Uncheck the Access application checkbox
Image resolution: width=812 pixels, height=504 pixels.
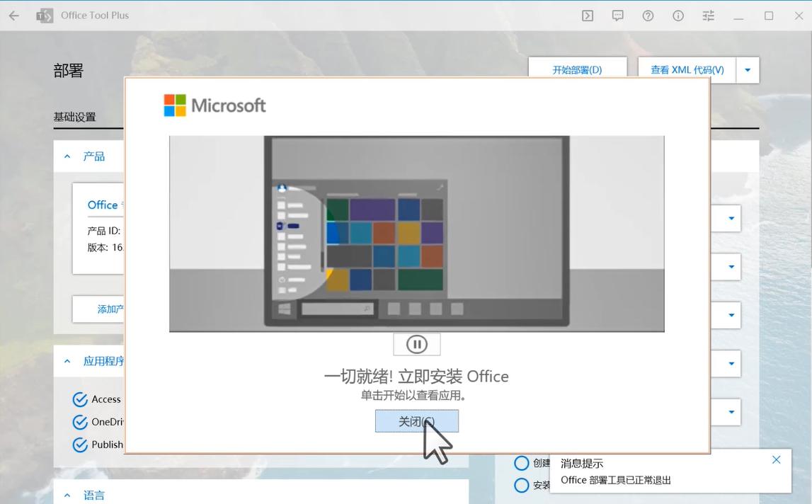coord(79,399)
